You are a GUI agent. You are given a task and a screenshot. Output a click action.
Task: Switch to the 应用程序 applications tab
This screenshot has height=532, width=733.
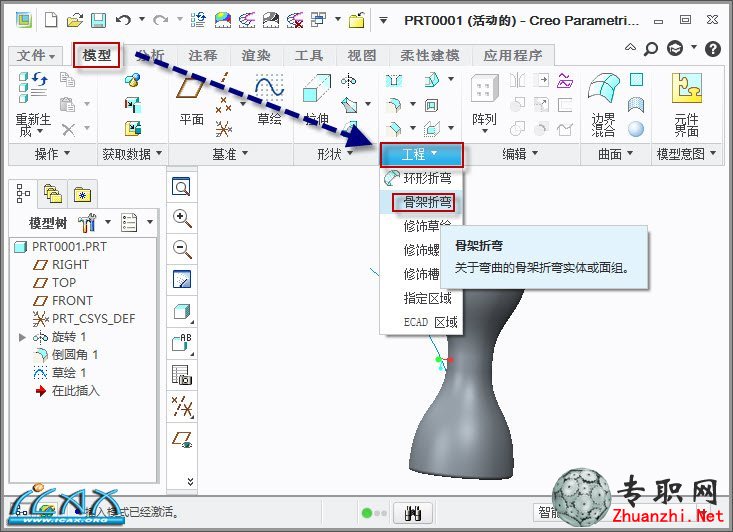[x=513, y=56]
